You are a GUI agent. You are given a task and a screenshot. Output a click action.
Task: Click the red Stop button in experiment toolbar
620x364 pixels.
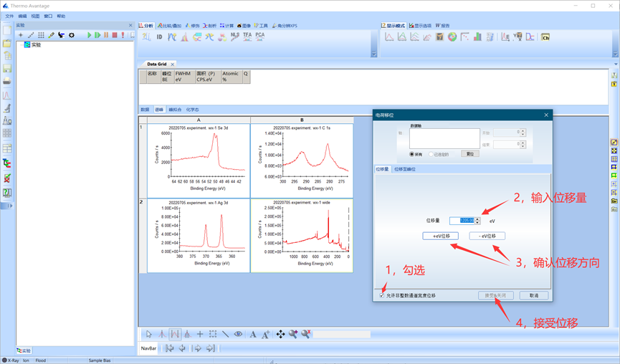115,35
